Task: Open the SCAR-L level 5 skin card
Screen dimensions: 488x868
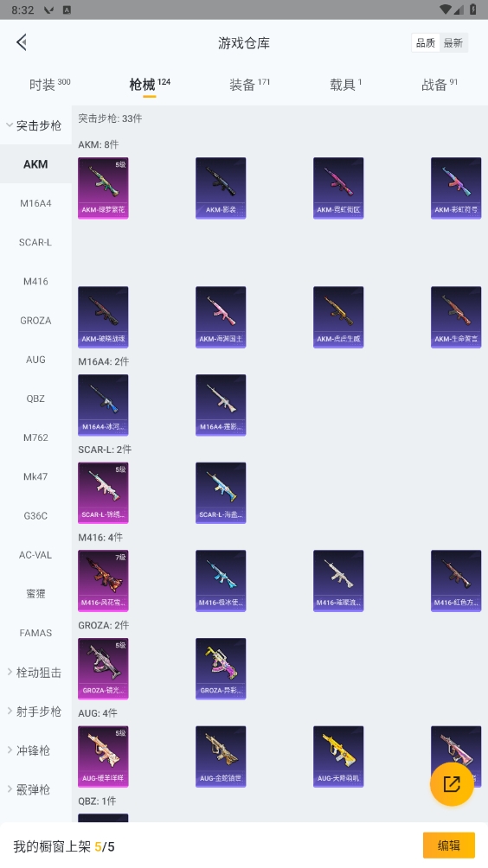Action: coord(103,494)
